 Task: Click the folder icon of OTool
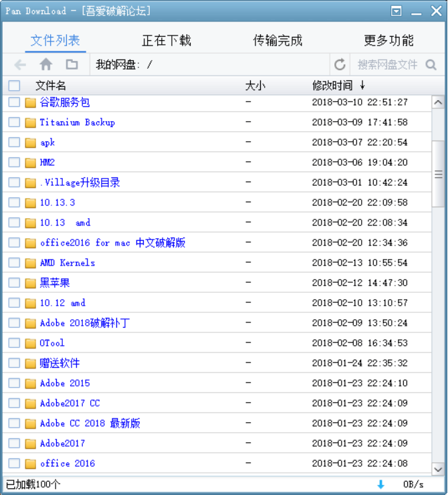click(30, 343)
